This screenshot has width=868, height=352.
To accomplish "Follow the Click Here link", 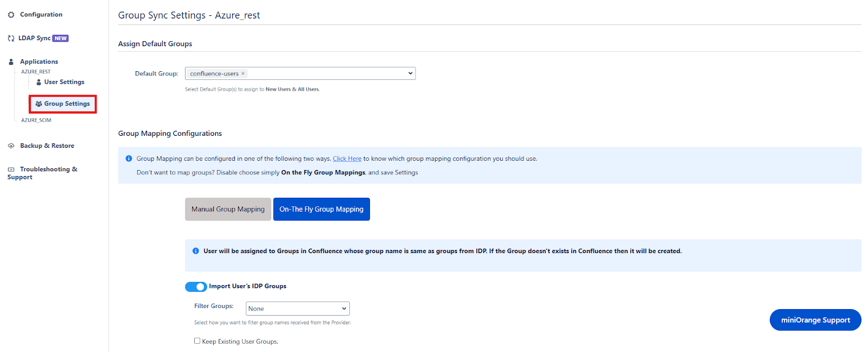I will click(347, 159).
